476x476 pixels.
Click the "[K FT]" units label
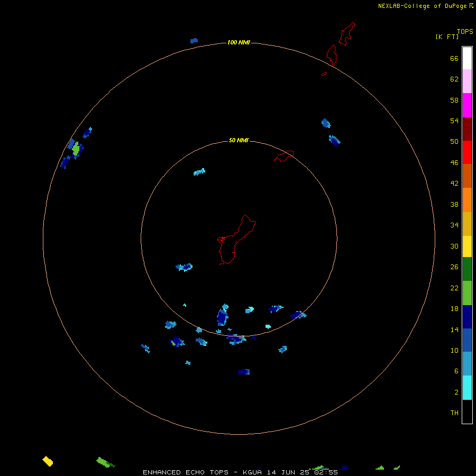tap(447, 36)
